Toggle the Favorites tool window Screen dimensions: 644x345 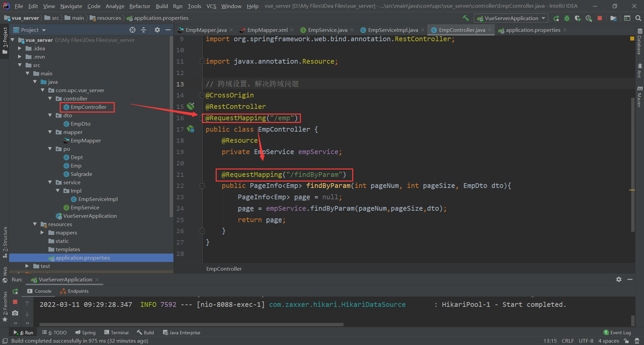tap(5, 306)
